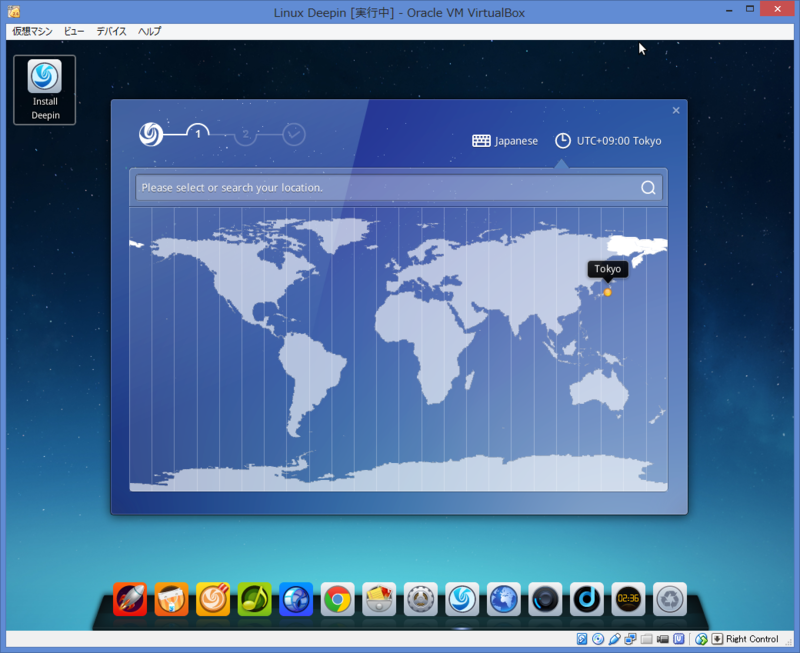The width and height of the screenshot is (800, 653).
Task: Click the confirmation checkmark step in the installer
Action: (x=293, y=132)
